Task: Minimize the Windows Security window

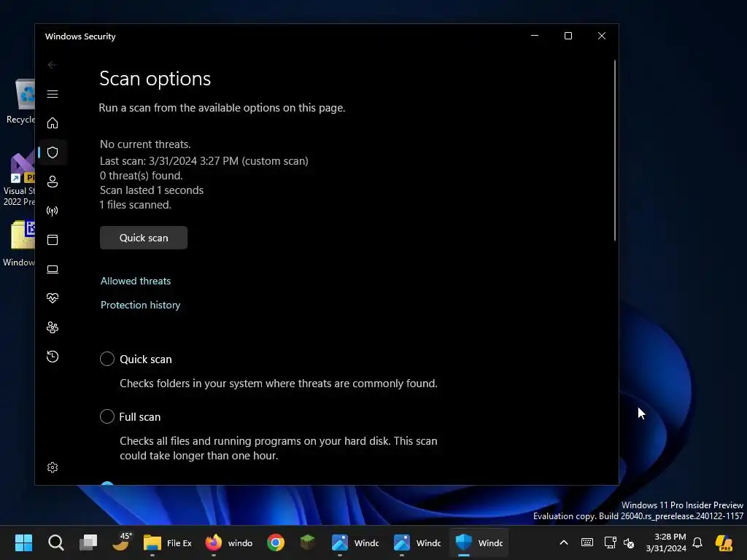Action: (535, 36)
